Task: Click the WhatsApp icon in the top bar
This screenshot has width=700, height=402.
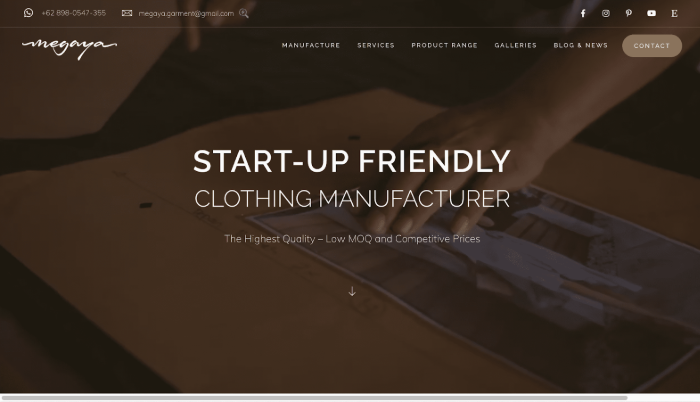Action: click(x=29, y=13)
